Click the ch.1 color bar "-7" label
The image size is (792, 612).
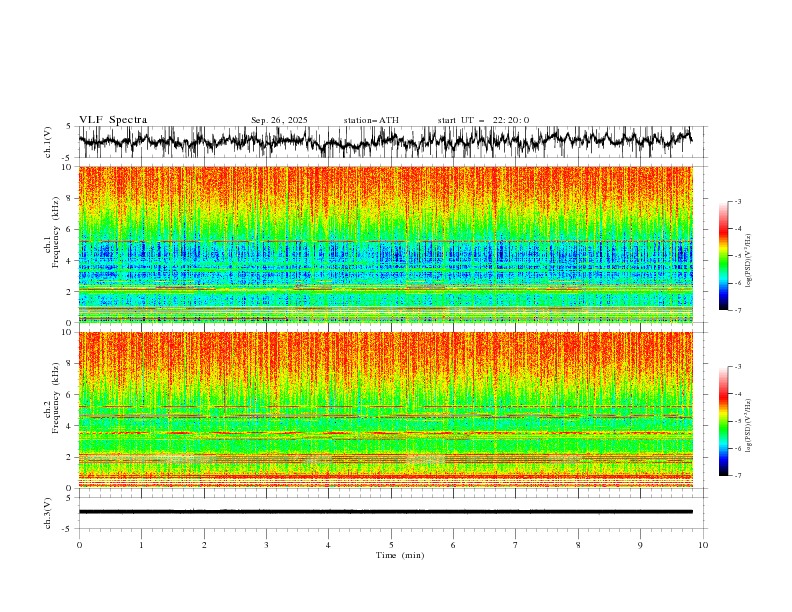click(738, 310)
